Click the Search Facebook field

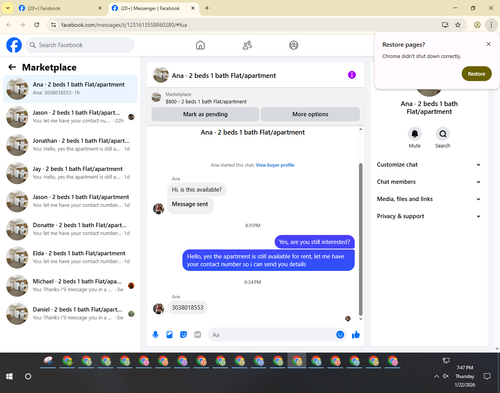80,45
